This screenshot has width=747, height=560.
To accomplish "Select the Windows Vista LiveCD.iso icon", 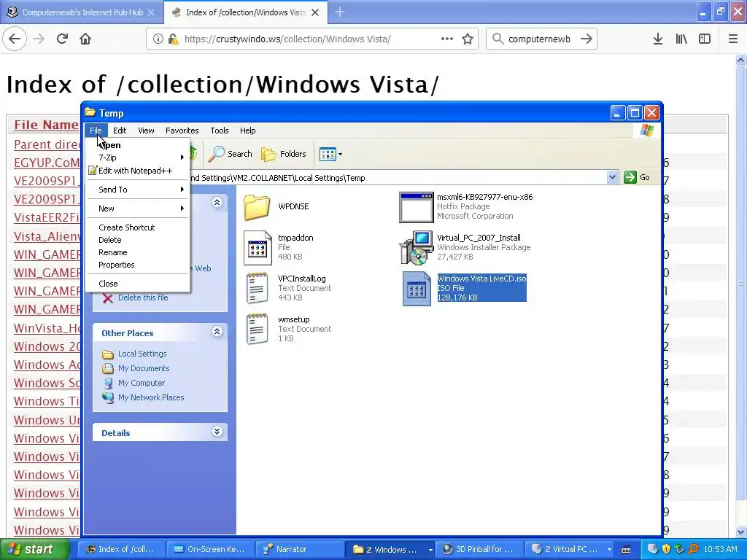I will (417, 289).
